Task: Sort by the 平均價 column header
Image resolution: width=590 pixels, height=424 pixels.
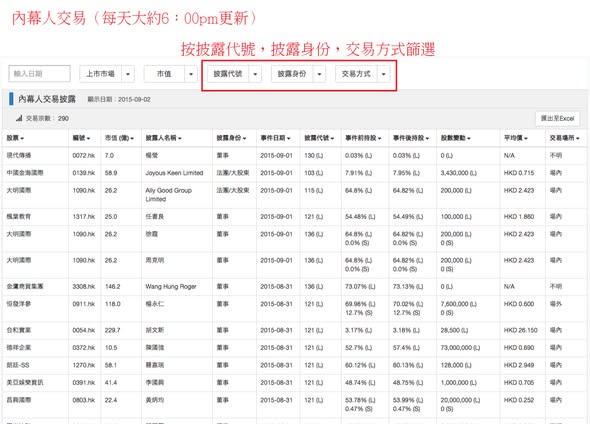Action: pos(515,138)
